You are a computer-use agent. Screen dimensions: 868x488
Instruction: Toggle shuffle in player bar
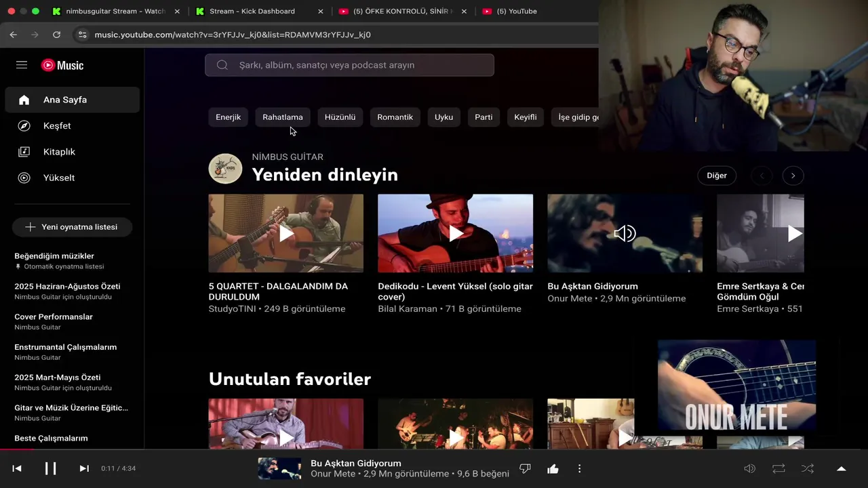(x=808, y=468)
